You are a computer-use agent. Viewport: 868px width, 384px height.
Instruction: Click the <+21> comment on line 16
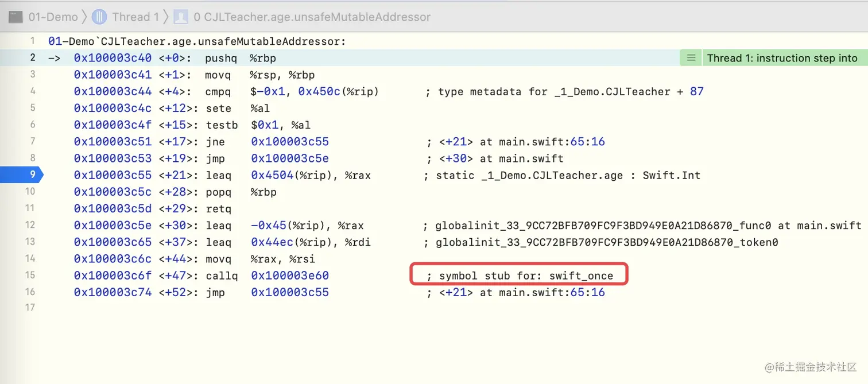[516, 292]
